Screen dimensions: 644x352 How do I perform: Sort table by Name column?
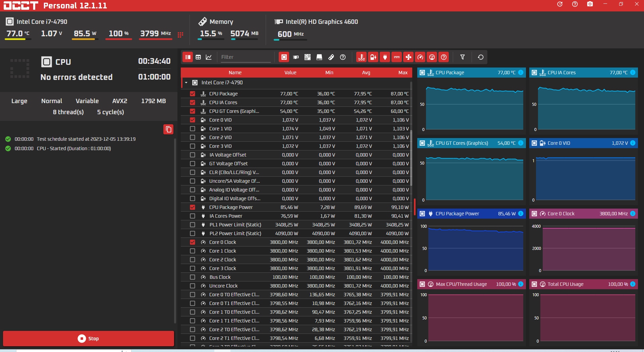235,73
